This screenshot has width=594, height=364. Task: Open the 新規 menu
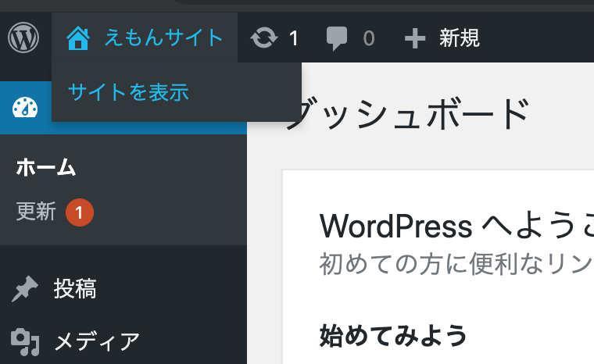tap(460, 38)
